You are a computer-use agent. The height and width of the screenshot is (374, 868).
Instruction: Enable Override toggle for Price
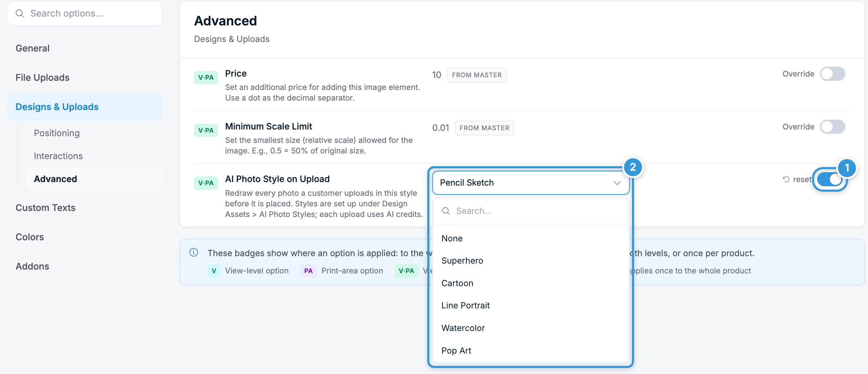(x=833, y=74)
